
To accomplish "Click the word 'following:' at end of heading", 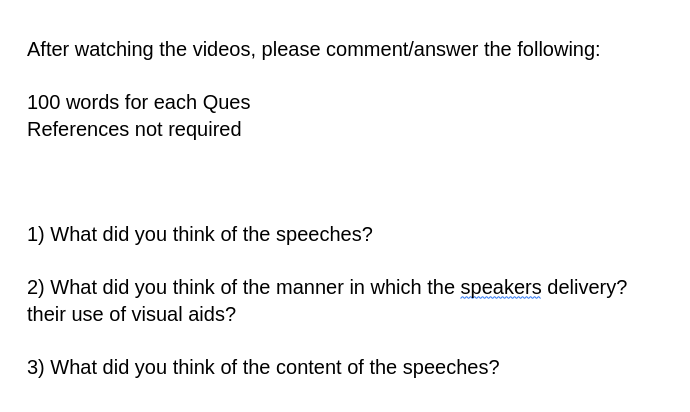I will pos(558,49).
